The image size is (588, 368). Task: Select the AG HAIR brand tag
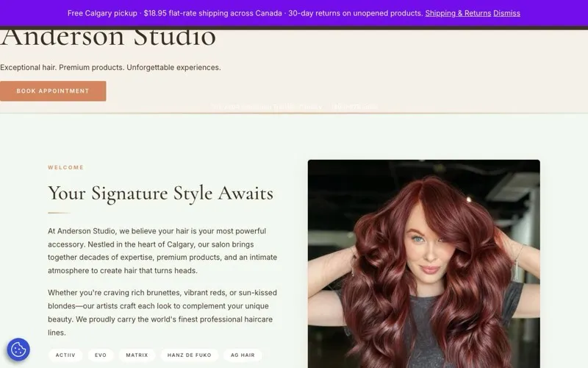click(243, 355)
